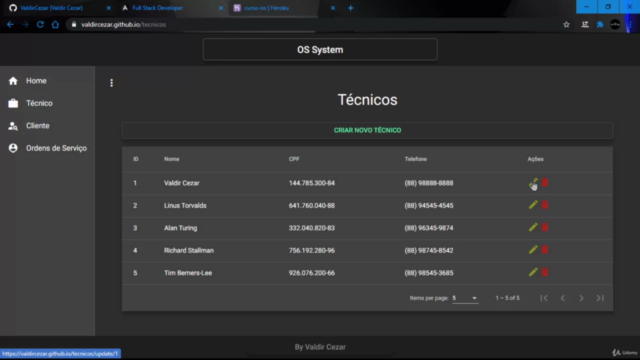The height and width of the screenshot is (360, 640).
Task: Delete Richard Stallman row red icon
Action: tap(545, 250)
